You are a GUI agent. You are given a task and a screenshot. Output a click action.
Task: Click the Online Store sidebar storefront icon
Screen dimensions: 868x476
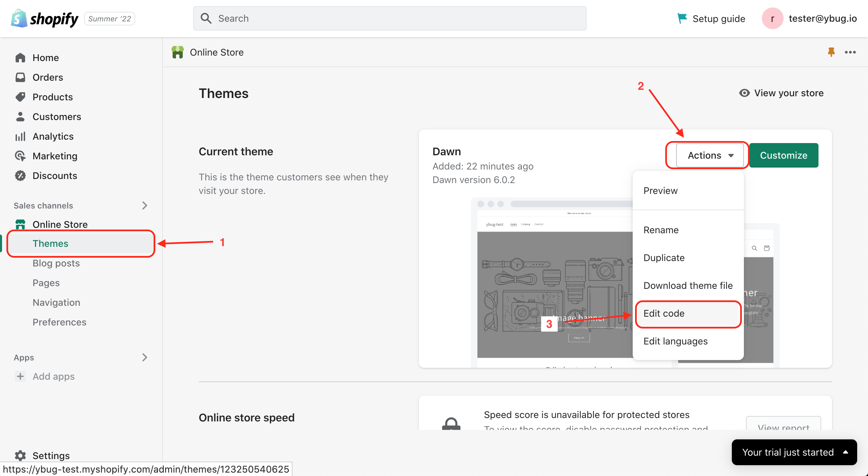pyautogui.click(x=20, y=224)
